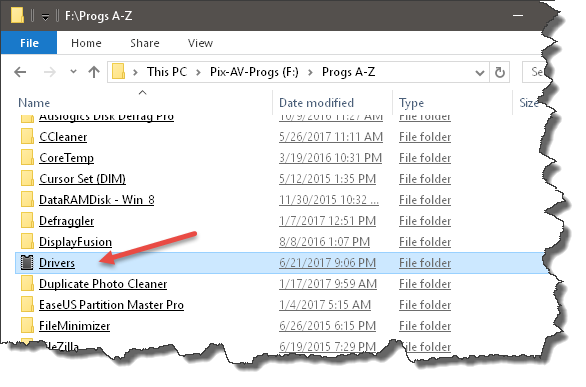Click Pix-AV-Progs (F:) in breadcrumb path
Image resolution: width=586 pixels, height=387 pixels.
tap(254, 72)
